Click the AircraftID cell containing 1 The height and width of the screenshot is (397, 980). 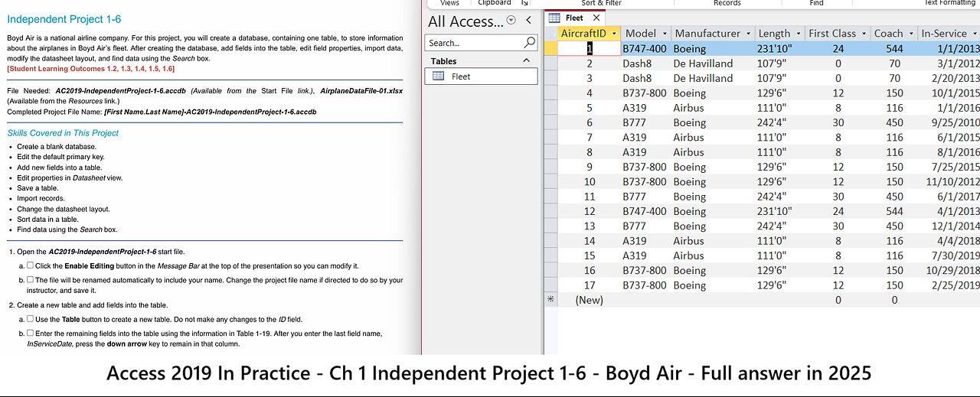[589, 48]
